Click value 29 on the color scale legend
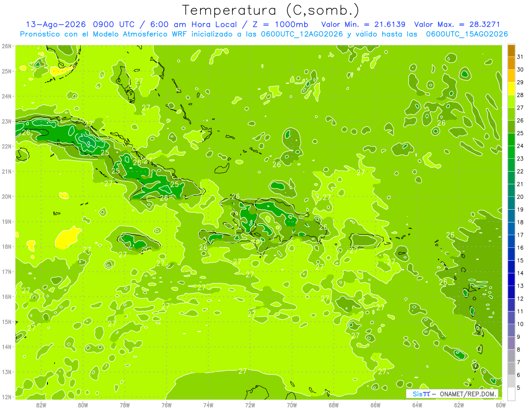This screenshot has width=532, height=411. pos(520,82)
